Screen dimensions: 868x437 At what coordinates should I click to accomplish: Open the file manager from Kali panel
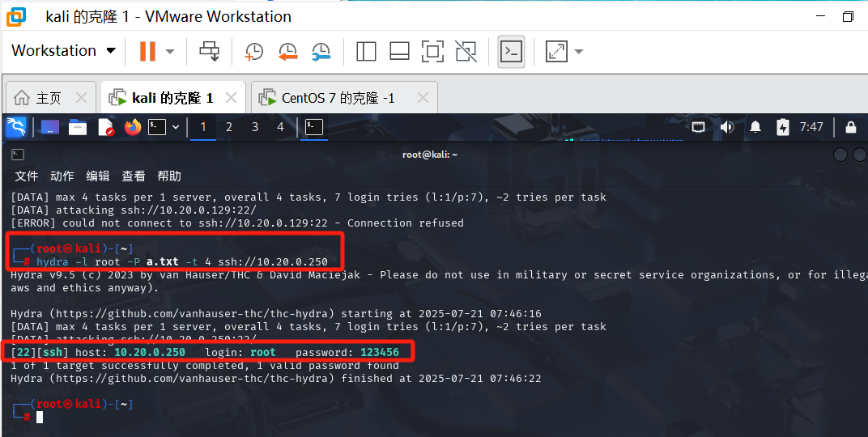pyautogui.click(x=78, y=127)
